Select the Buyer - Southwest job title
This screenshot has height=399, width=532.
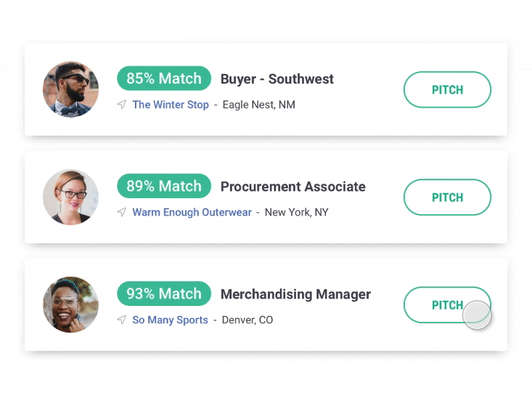[277, 79]
